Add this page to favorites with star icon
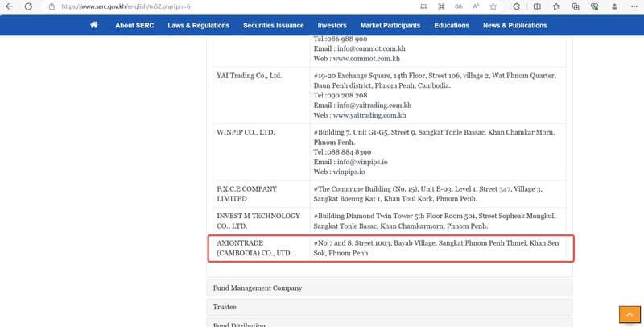The image size is (644, 327). point(493,6)
